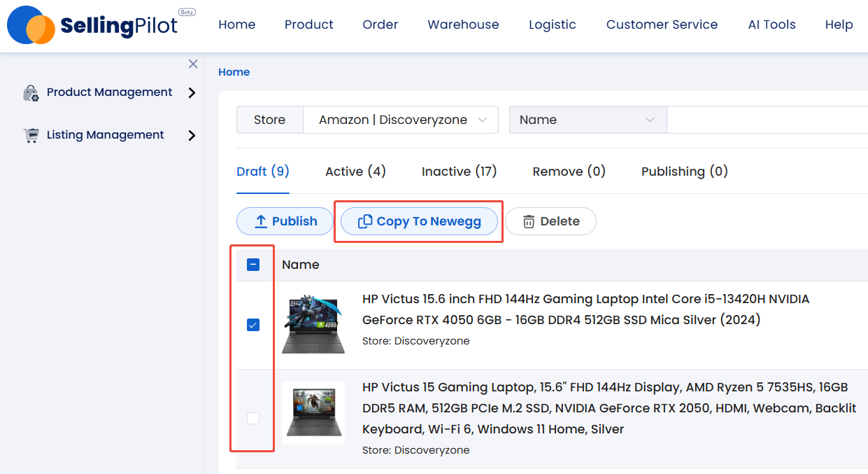Click the Copy To Newegg button

[419, 221]
